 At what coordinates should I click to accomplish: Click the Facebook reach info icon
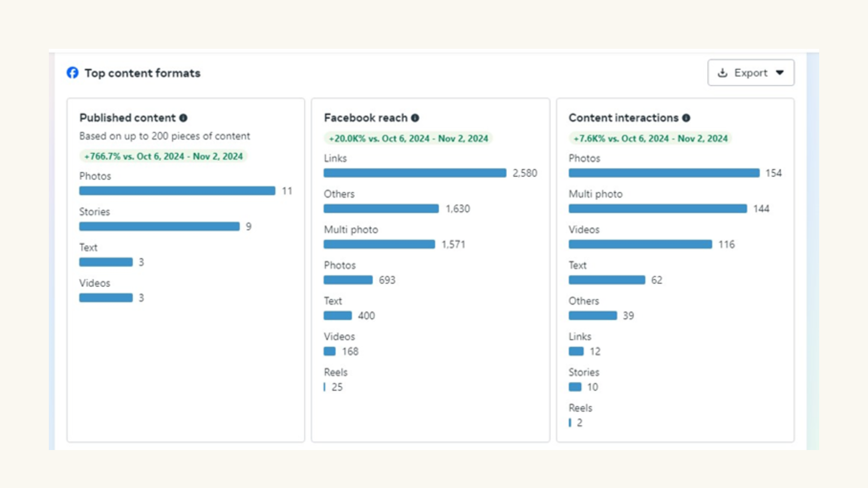tap(415, 118)
